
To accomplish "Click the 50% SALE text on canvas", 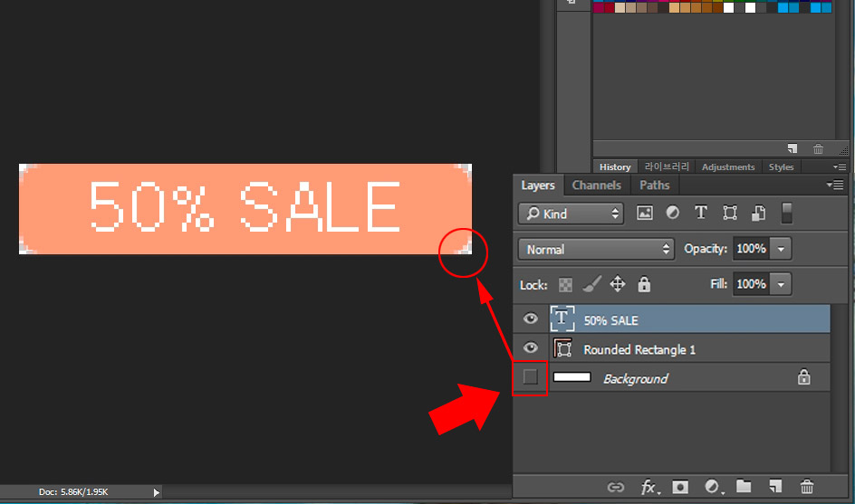I will (x=245, y=206).
